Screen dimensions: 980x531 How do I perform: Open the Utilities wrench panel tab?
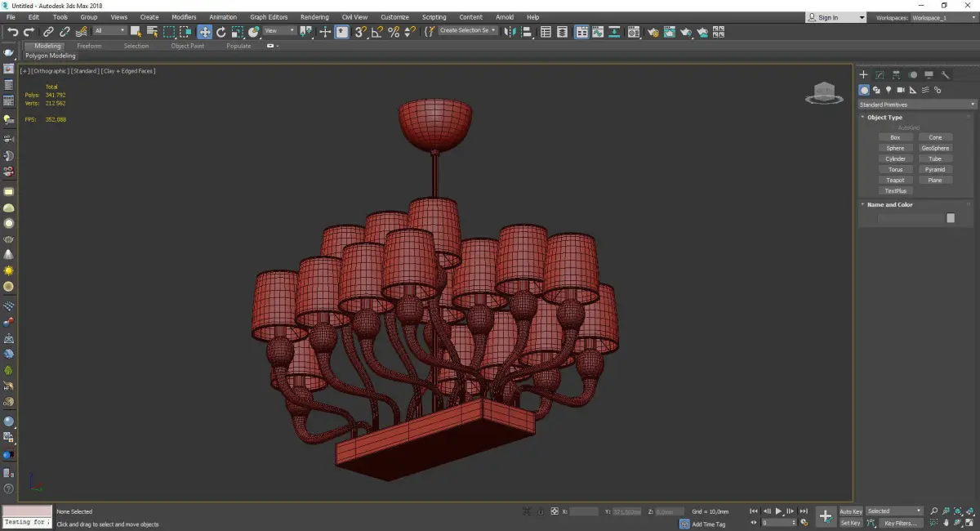946,74
